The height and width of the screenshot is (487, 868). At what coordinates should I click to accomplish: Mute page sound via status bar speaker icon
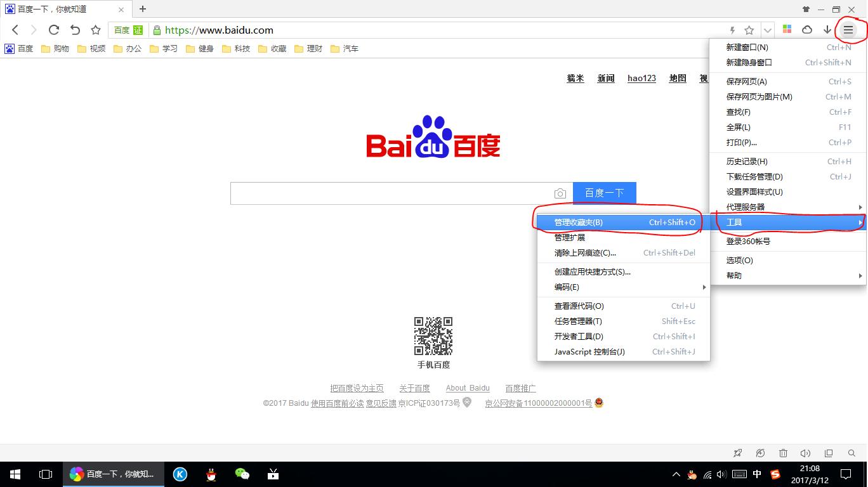click(x=806, y=453)
